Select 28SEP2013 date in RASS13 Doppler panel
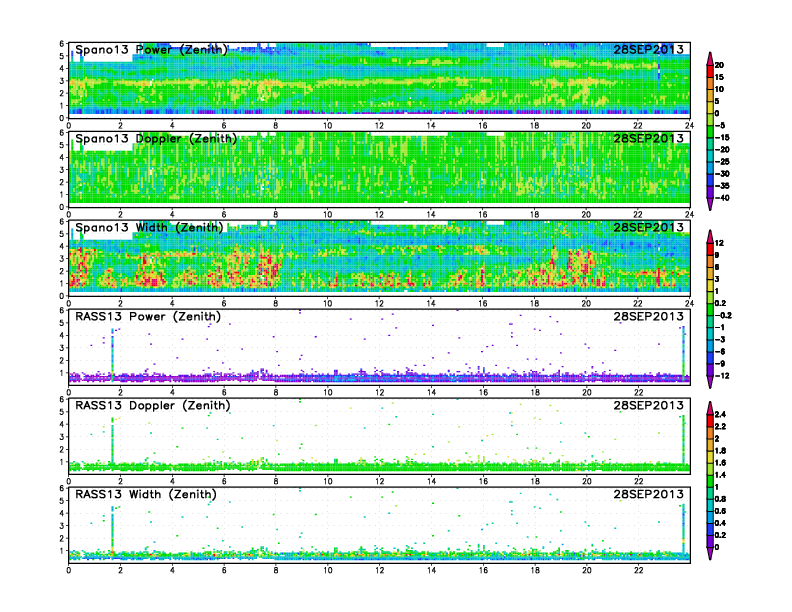Screen dimensions: 792x612 pos(649,405)
